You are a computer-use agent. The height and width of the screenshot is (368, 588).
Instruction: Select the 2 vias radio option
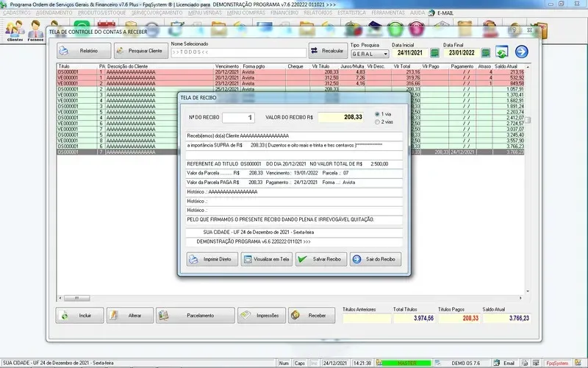377,122
